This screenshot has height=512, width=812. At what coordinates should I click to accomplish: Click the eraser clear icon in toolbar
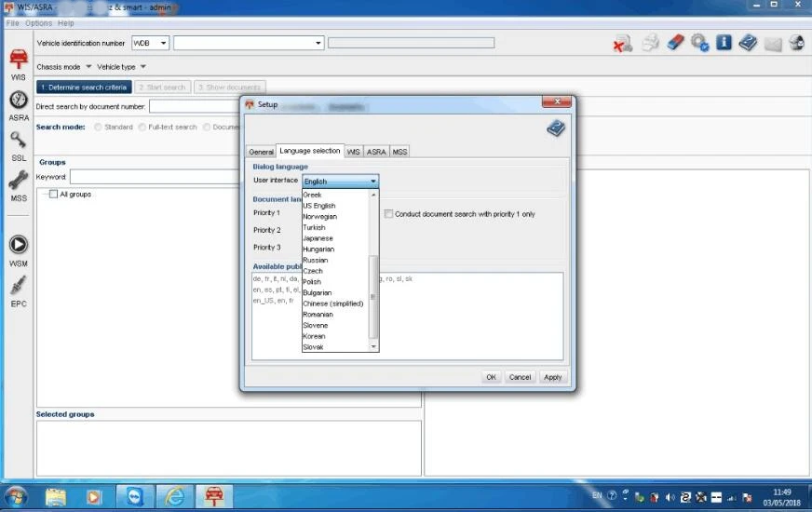[x=675, y=43]
